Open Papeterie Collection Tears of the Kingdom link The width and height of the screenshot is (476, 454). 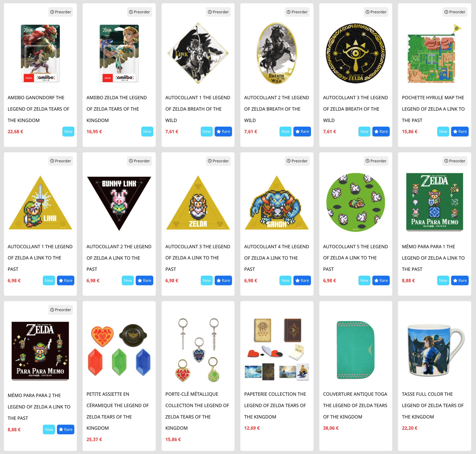pyautogui.click(x=275, y=405)
